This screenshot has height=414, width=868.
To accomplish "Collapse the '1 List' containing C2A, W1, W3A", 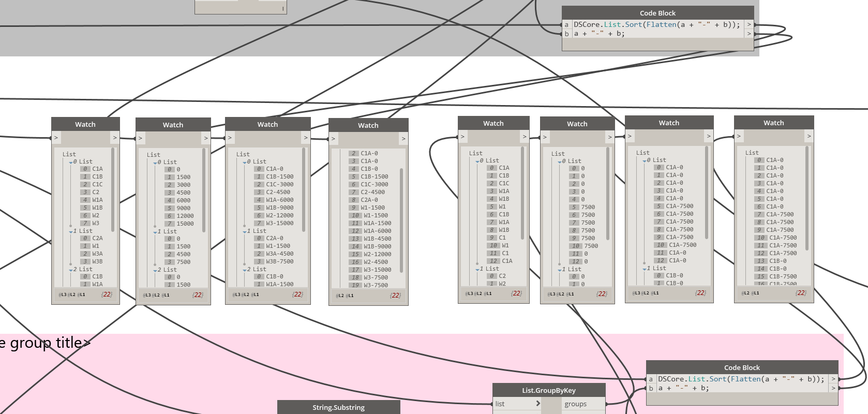I will [x=71, y=232].
